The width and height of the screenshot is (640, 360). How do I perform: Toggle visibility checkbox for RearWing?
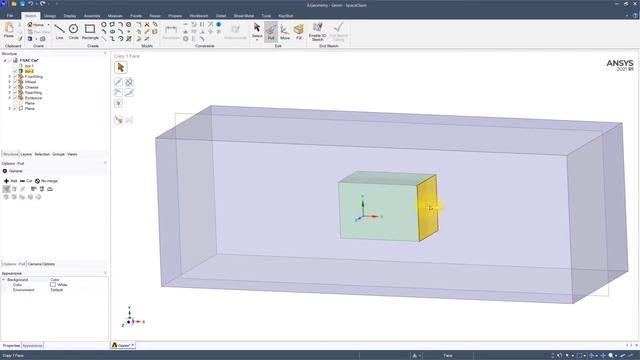tap(15, 93)
